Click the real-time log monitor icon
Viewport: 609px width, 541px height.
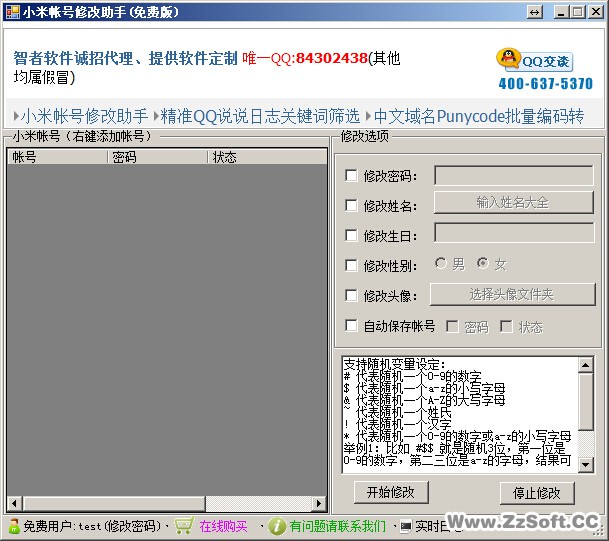pyautogui.click(x=406, y=526)
